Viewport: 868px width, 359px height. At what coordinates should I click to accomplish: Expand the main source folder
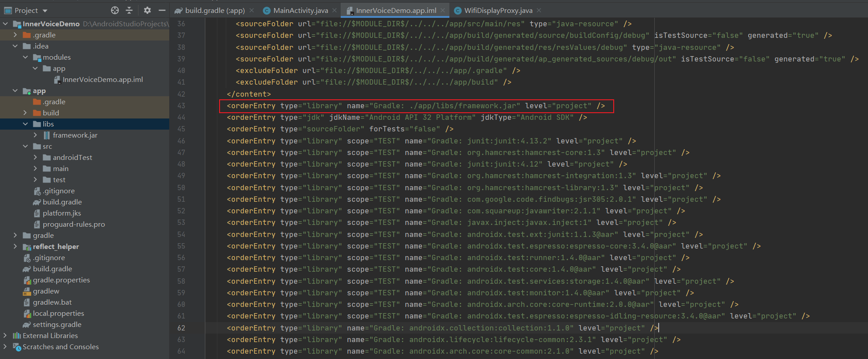[x=35, y=168]
